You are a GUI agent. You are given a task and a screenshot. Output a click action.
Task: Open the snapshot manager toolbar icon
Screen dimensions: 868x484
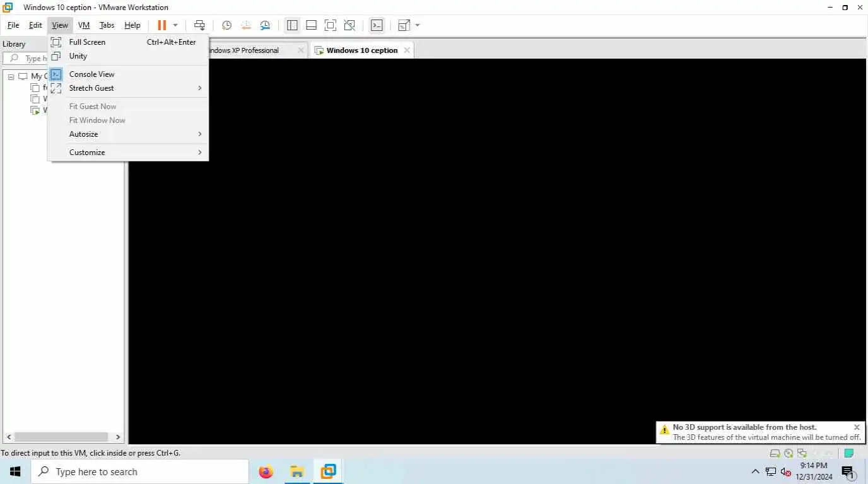pos(265,25)
